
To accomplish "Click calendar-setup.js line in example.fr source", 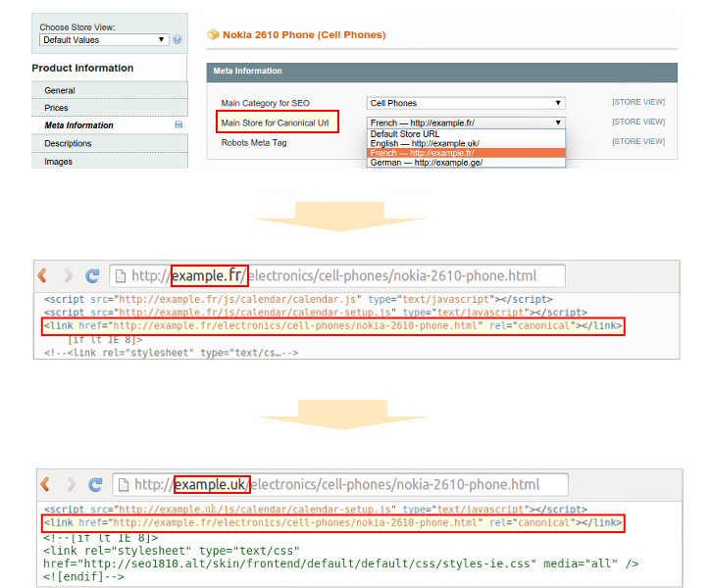I will click(315, 312).
